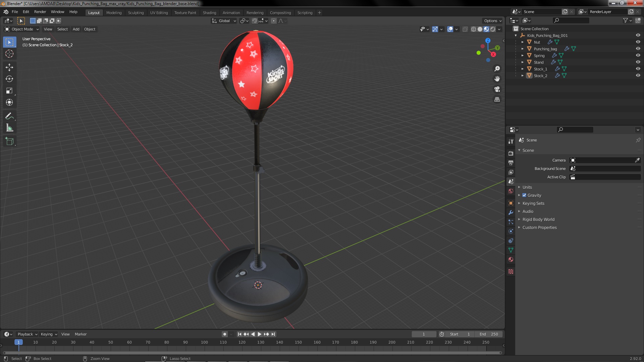The image size is (644, 362).
Task: Activate the Select Box tool
Action: [9, 42]
